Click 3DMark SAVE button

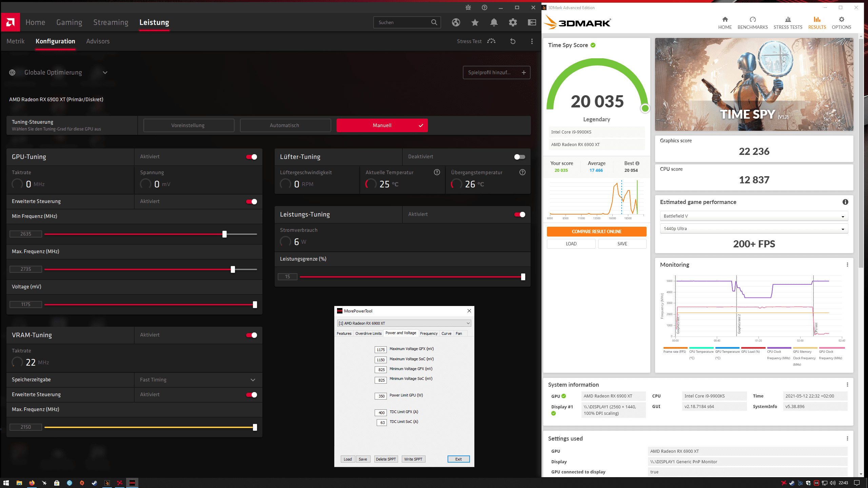tap(622, 244)
